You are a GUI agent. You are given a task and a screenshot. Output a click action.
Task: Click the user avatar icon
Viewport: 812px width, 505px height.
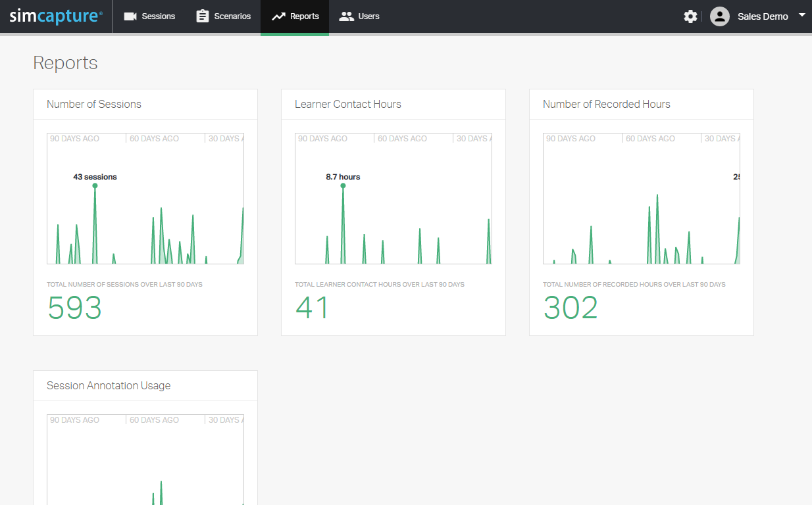(720, 16)
